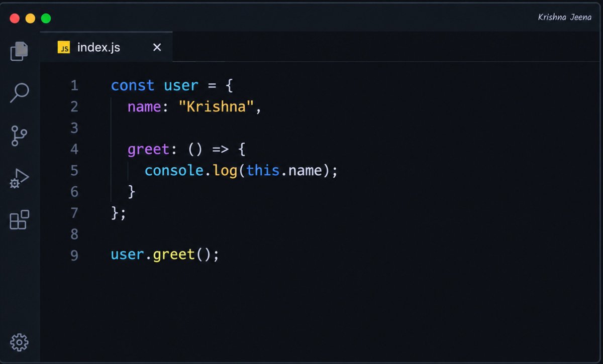The height and width of the screenshot is (364, 603).
Task: Select the index.js tab
Action: 106,47
